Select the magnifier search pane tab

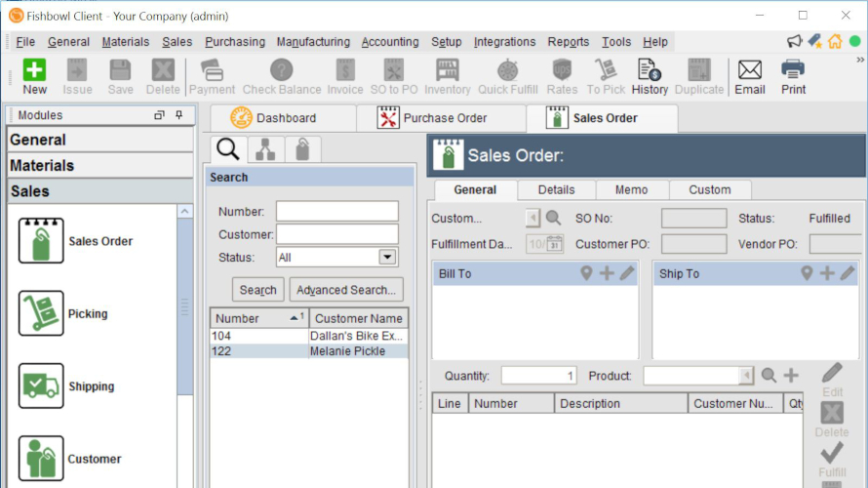tap(227, 149)
